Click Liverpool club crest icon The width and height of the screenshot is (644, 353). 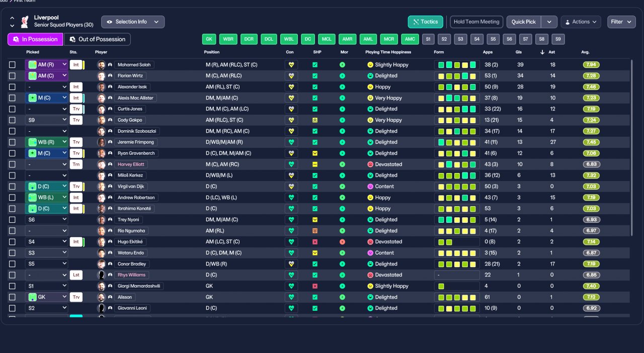coord(25,22)
